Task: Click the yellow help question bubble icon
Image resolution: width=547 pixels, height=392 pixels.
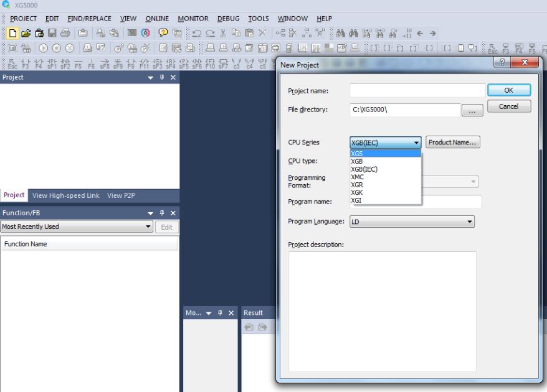Action: [x=163, y=33]
